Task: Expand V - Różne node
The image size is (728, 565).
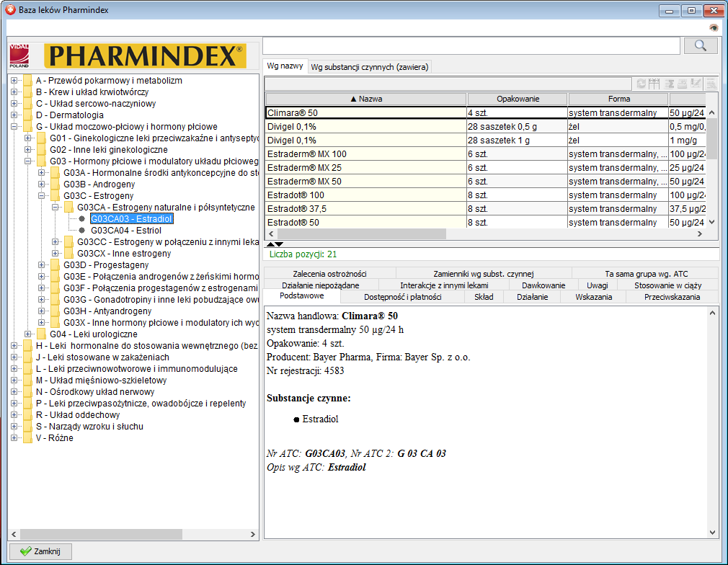Action: pos(14,437)
